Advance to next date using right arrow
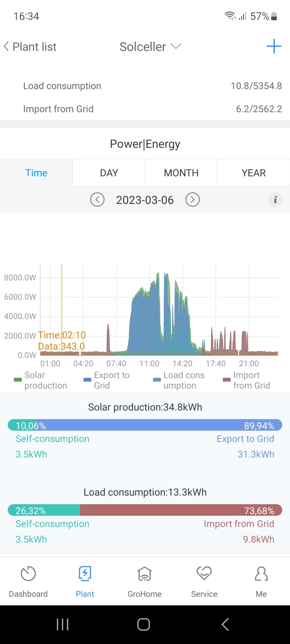 coord(192,200)
